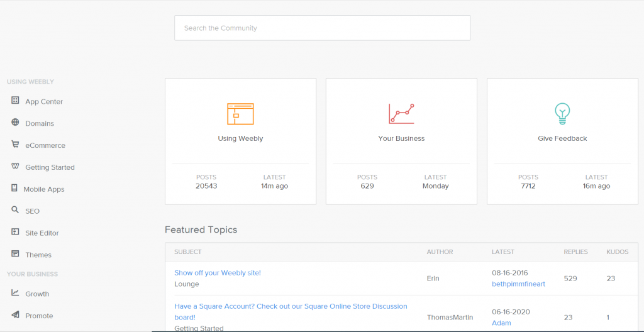
Task: Click the Promote paper plane icon
Action: tap(15, 315)
